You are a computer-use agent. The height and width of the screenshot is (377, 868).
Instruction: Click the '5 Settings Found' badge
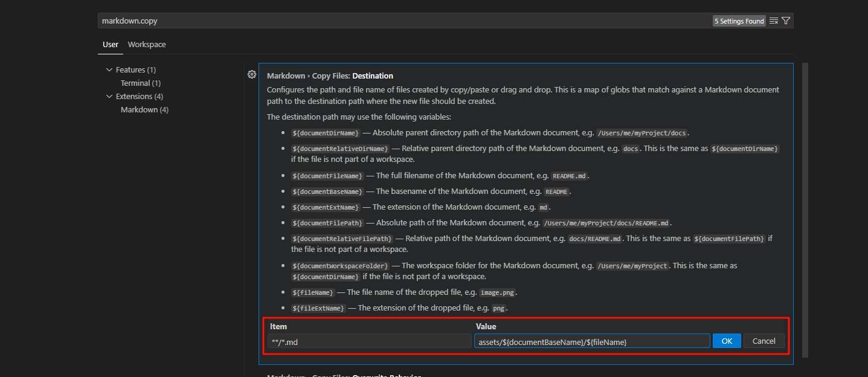[739, 21]
